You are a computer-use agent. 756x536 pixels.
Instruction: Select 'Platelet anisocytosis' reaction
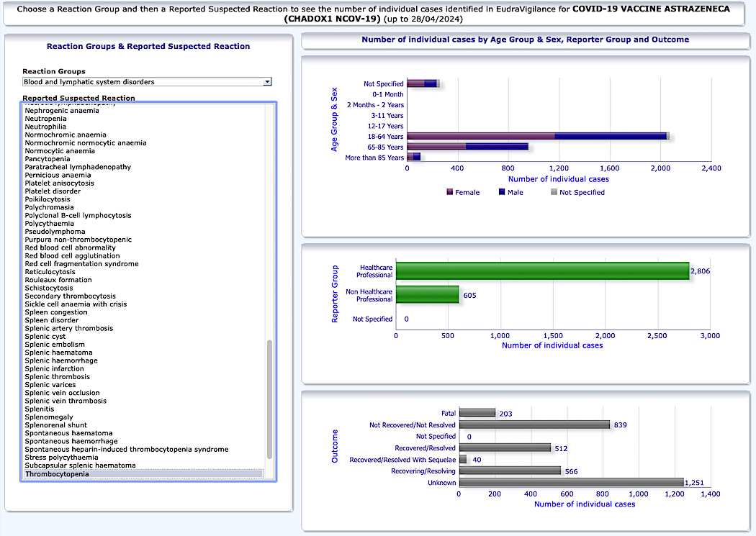[x=59, y=183]
